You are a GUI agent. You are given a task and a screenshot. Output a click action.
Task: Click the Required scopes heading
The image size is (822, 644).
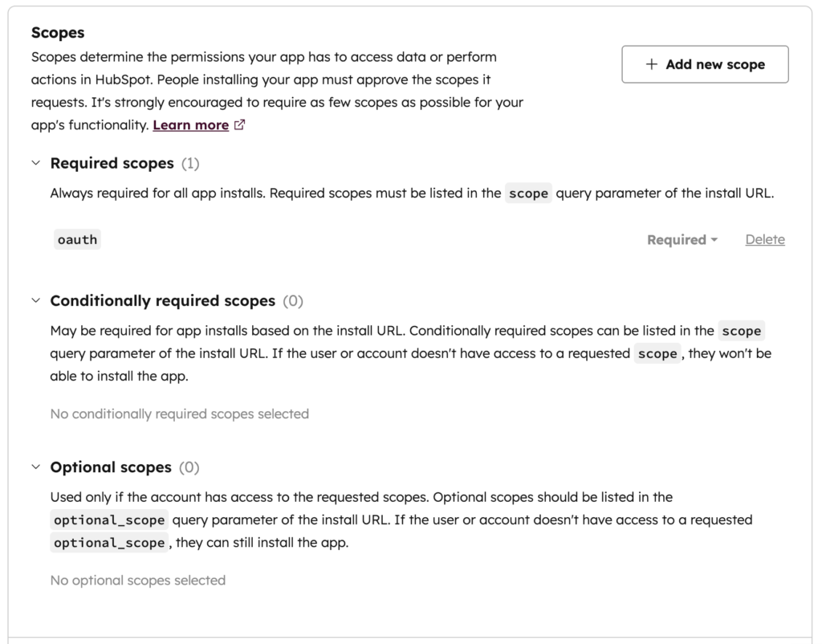coord(112,163)
